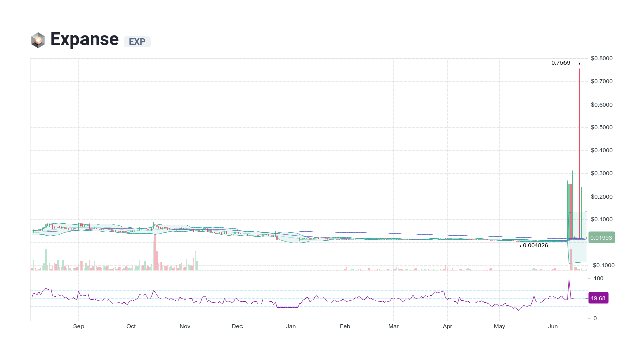Click the Jan month label
644x362 pixels.
(291, 326)
